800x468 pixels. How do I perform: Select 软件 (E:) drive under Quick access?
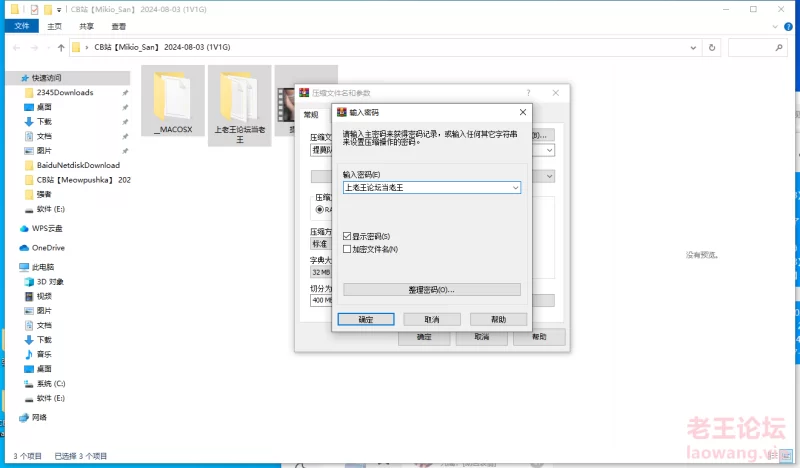click(x=51, y=209)
